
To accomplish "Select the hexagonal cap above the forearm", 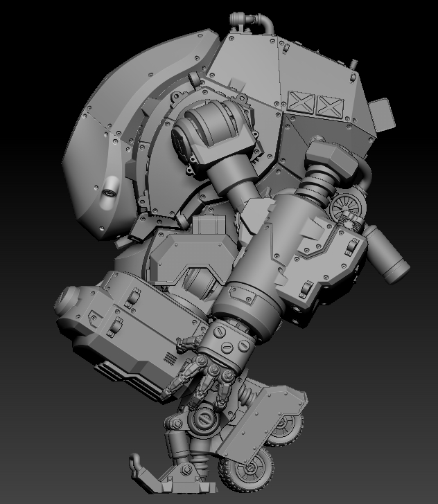I will coord(328,156).
